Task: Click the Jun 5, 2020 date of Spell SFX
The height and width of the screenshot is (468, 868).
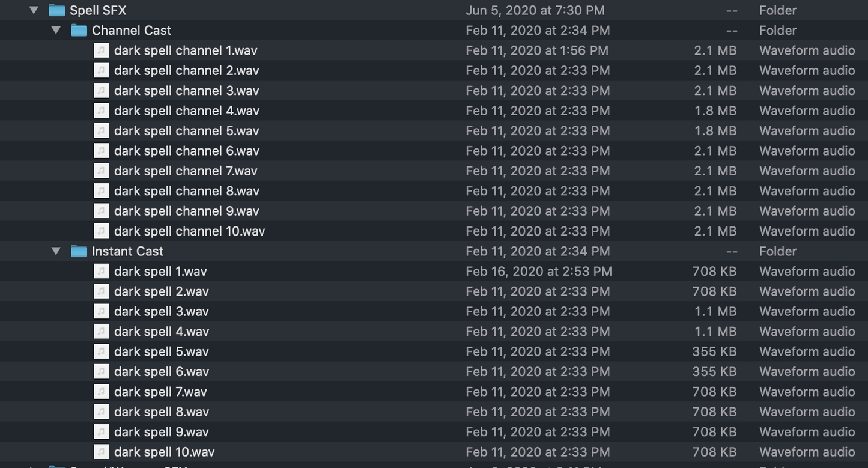Action: coord(535,10)
